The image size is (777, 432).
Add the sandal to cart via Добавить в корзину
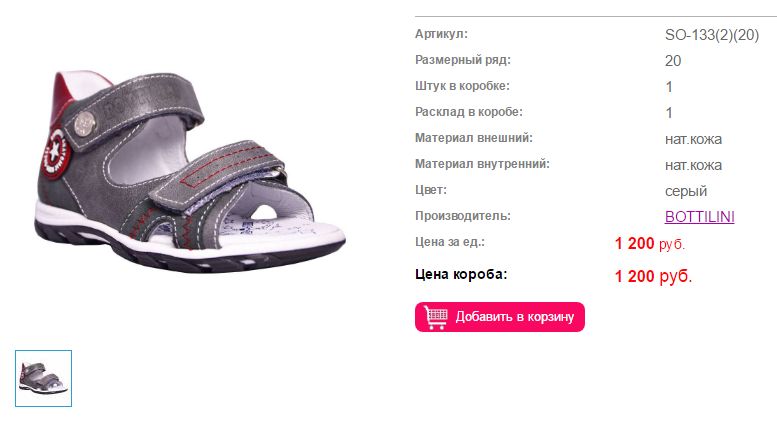(x=500, y=317)
